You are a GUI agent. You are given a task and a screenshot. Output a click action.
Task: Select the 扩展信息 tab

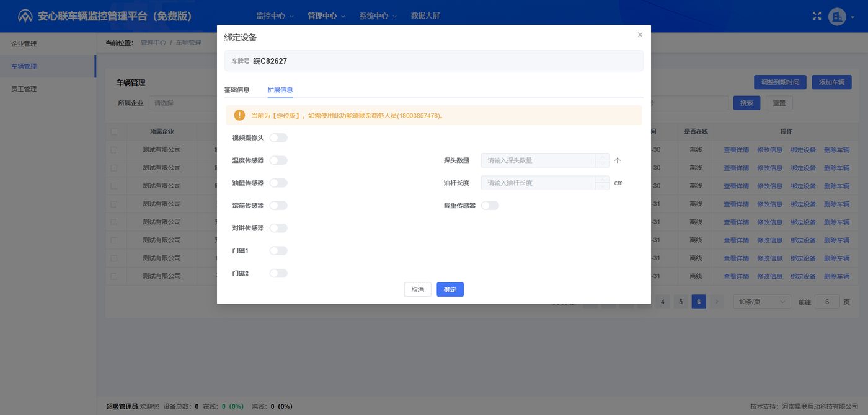pyautogui.click(x=280, y=90)
